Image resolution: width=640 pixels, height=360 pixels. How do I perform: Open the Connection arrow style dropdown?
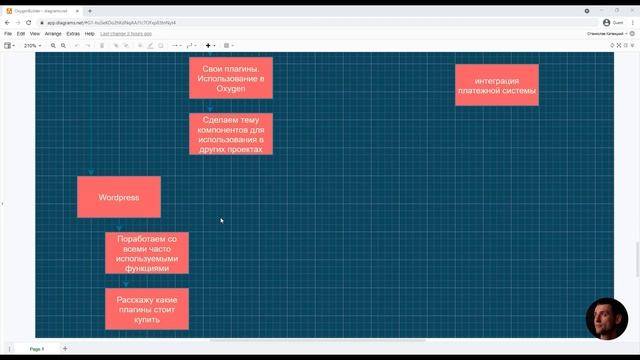tap(176, 46)
